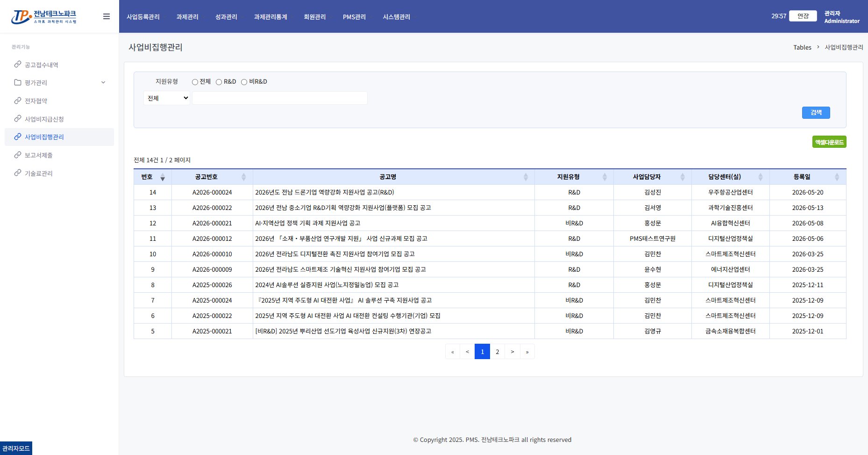Click link icon beside 보고서제출
Viewport: 868px width, 455px height.
pos(18,155)
